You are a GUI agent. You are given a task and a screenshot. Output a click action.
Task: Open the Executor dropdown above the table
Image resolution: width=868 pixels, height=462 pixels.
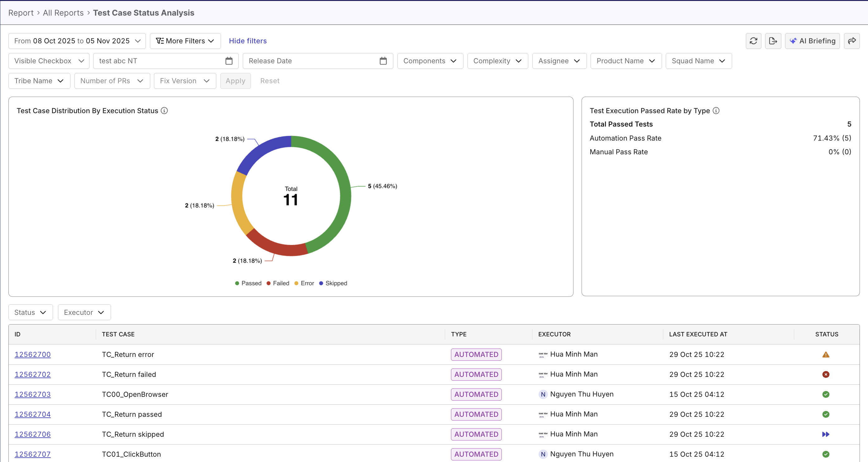84,312
